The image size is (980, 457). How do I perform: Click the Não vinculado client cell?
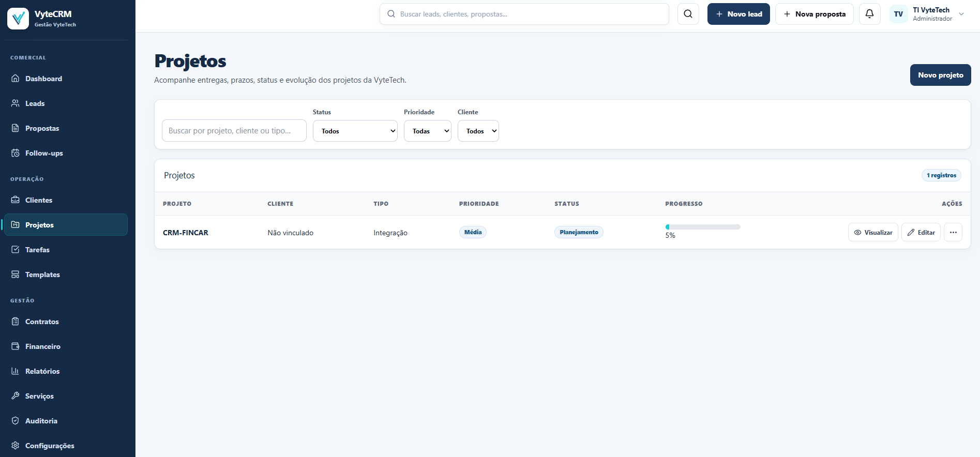coord(291,233)
